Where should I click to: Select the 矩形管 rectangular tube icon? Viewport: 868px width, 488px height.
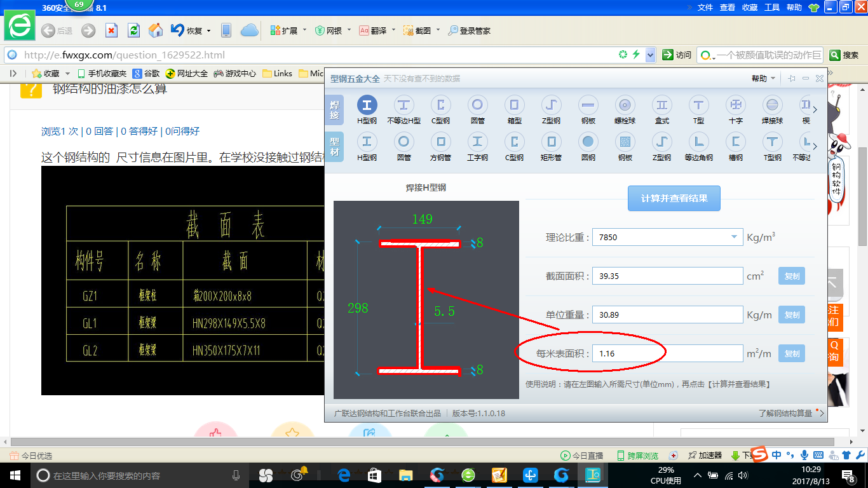(x=551, y=146)
